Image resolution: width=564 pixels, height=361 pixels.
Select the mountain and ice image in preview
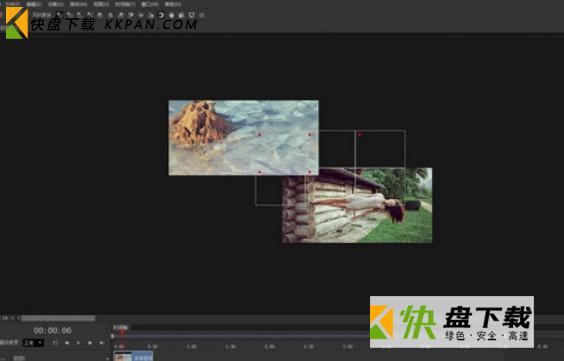click(243, 137)
